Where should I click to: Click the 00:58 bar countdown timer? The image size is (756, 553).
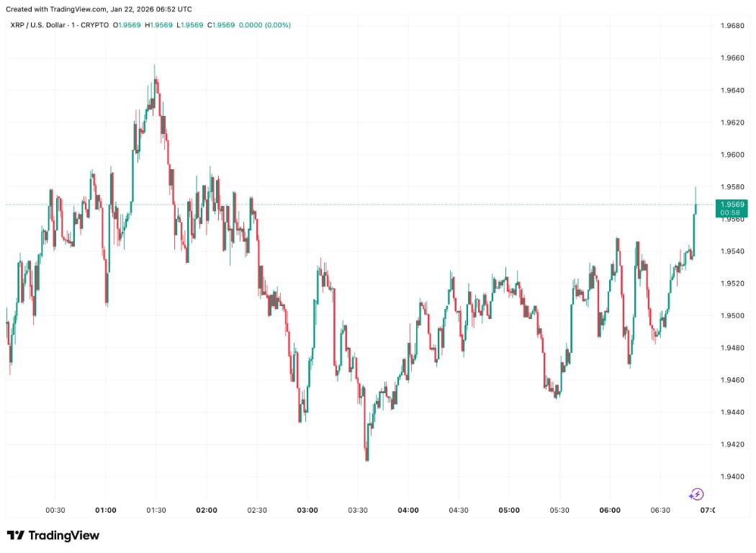tap(729, 214)
